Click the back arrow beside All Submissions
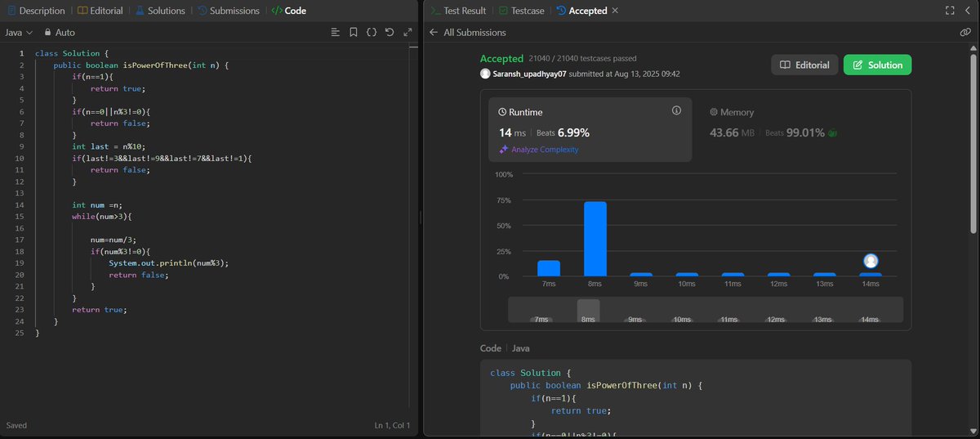Viewport: 980px width, 439px height. (434, 33)
